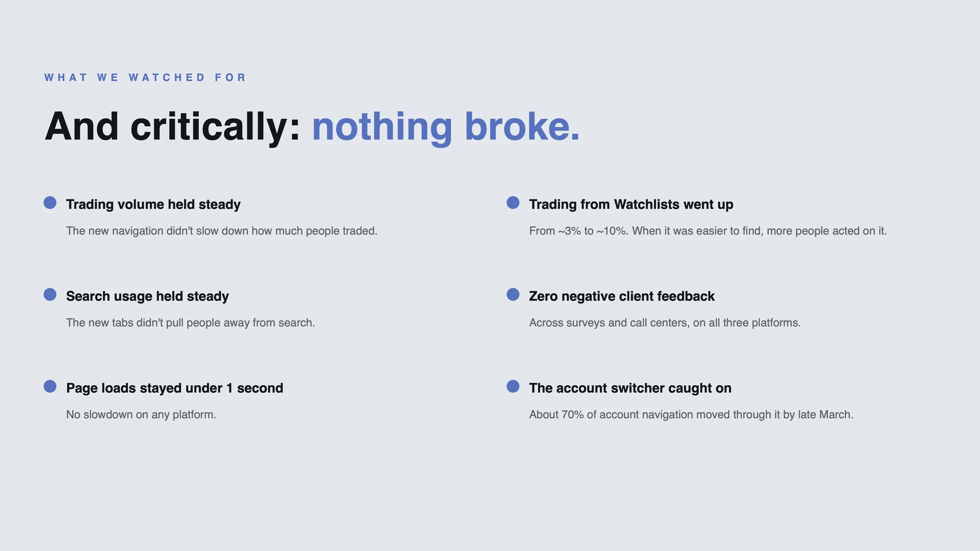Image resolution: width=980 pixels, height=551 pixels.
Task: Select the 'Zero negative client feedback' heading
Action: click(x=622, y=296)
